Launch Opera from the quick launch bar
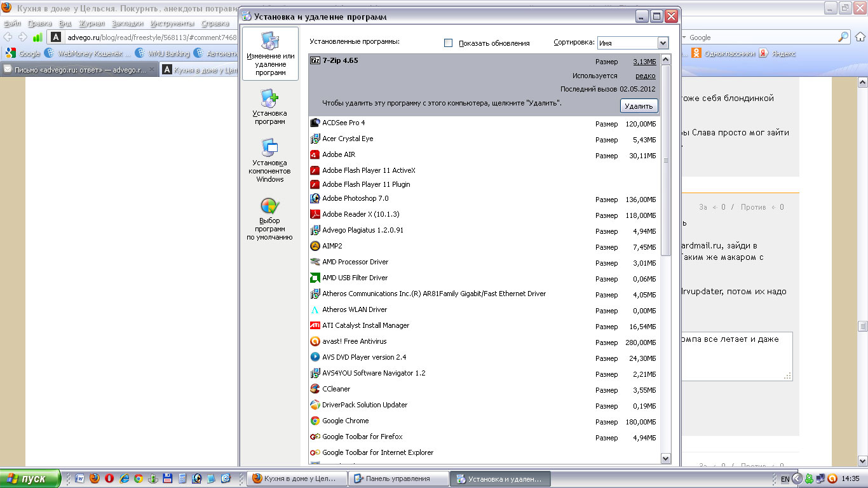The height and width of the screenshot is (488, 868). 109,478
